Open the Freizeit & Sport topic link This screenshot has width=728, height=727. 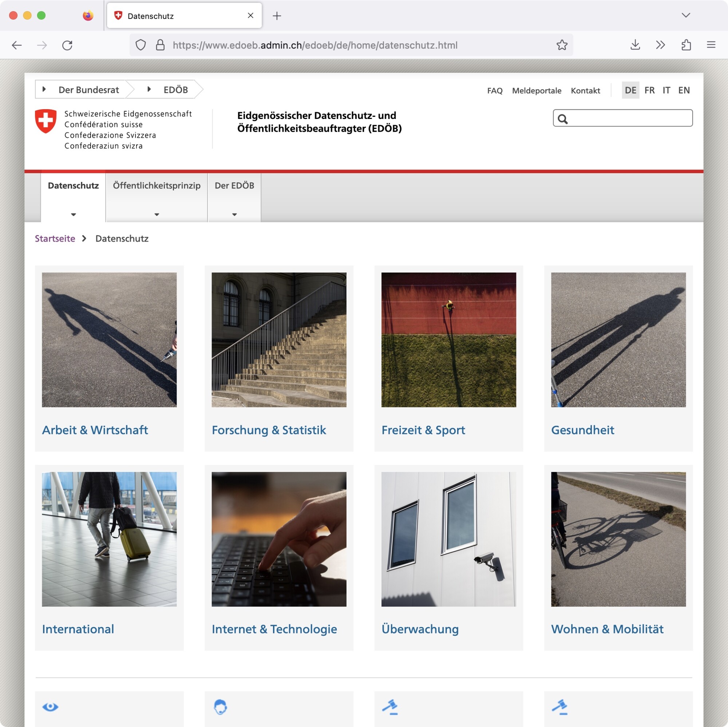tap(423, 430)
